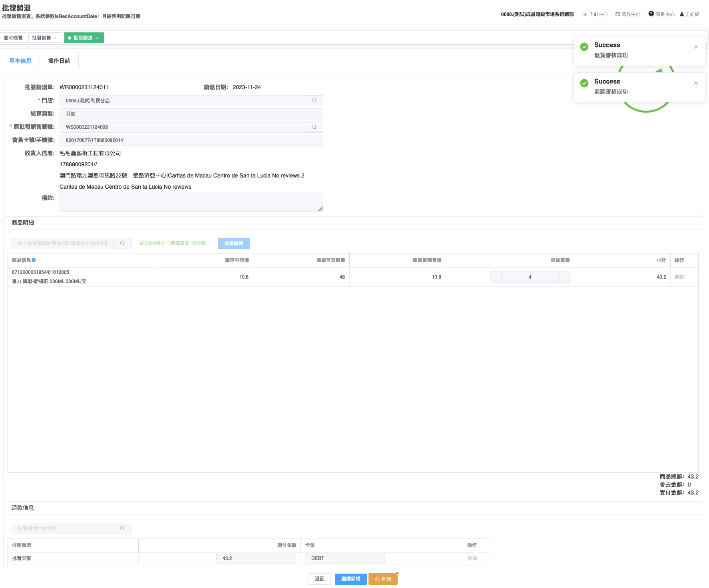
Task: Open the 消息中心 message center
Action: [628, 14]
